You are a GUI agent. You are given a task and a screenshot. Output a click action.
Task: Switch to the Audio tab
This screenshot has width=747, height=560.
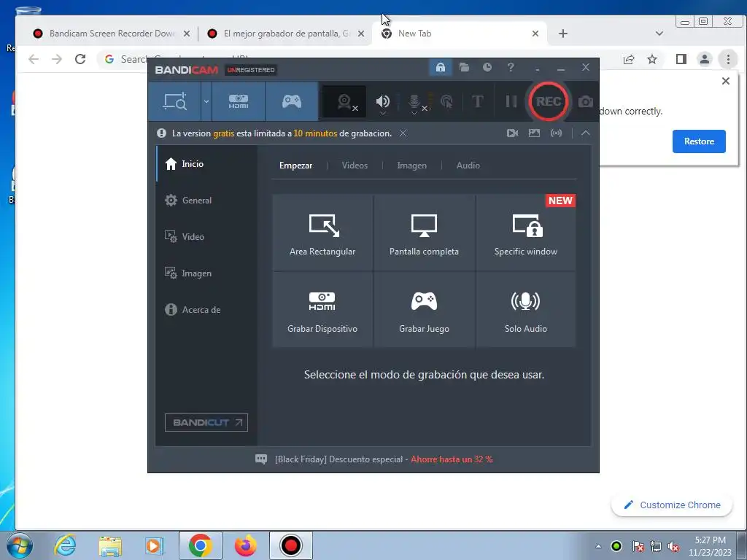click(468, 166)
